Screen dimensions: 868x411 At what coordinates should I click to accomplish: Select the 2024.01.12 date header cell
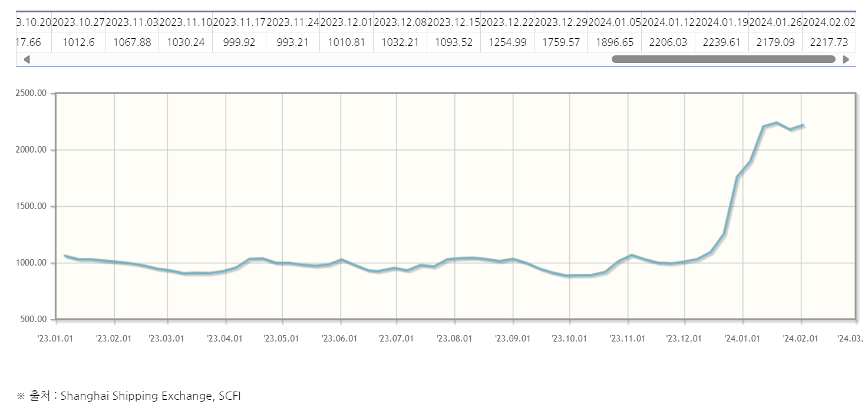[668, 22]
